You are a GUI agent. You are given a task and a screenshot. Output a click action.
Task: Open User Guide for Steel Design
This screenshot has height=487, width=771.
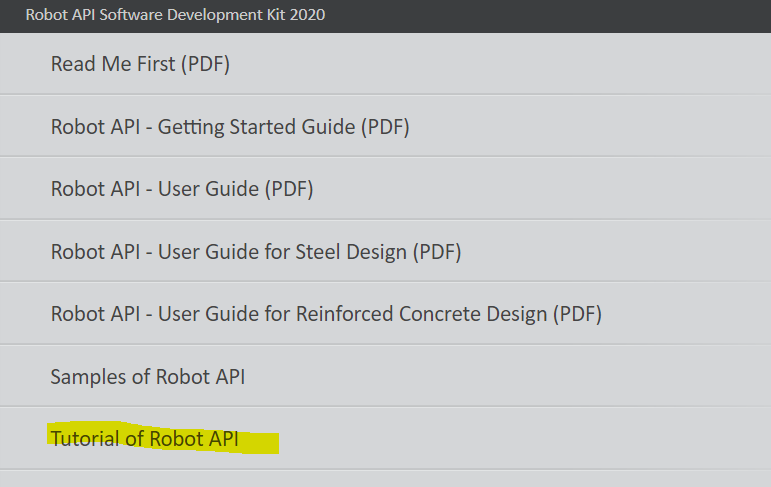pyautogui.click(x=256, y=252)
